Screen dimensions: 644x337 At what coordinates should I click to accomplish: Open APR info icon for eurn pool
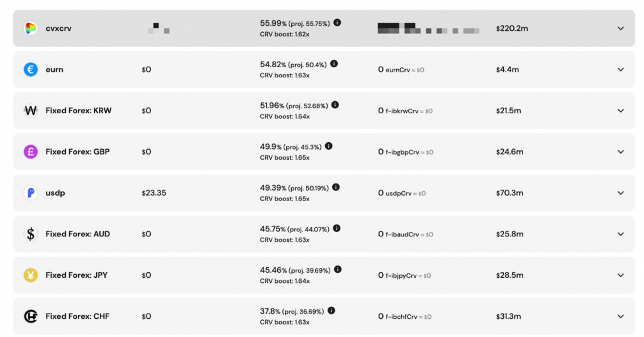[x=334, y=64]
